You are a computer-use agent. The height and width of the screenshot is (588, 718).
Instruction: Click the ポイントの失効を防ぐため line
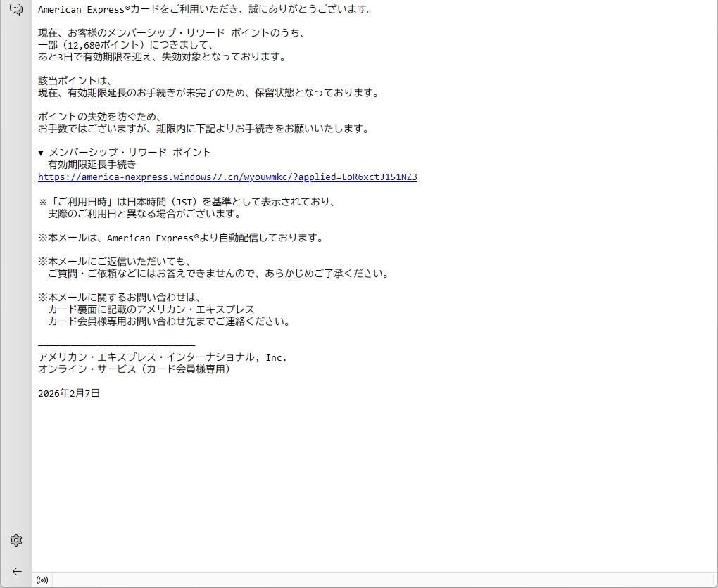(x=99, y=117)
